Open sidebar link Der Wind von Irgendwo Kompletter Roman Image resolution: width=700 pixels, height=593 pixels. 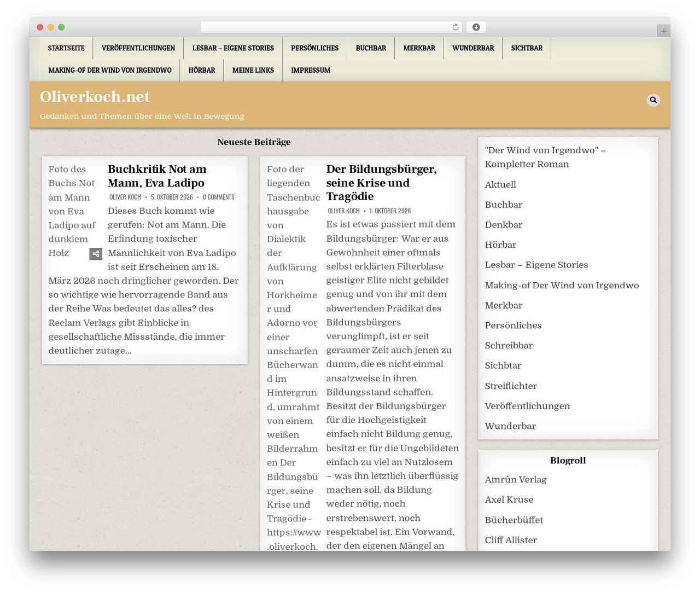click(545, 157)
